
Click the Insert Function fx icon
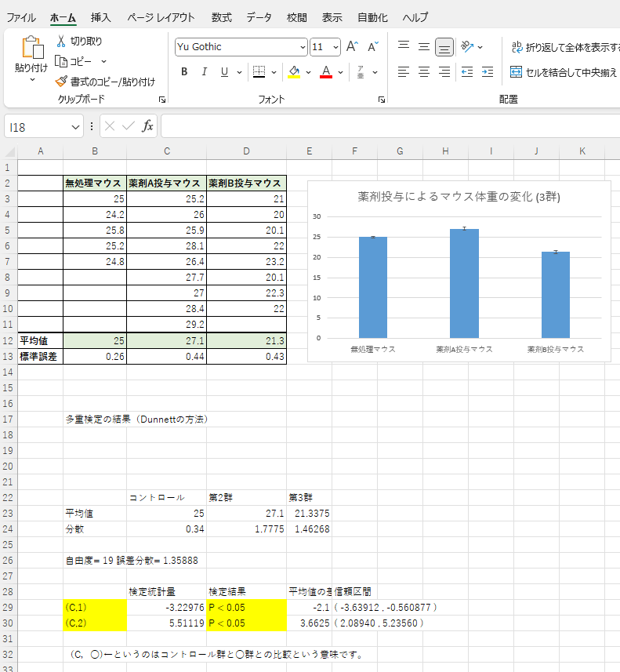147,126
